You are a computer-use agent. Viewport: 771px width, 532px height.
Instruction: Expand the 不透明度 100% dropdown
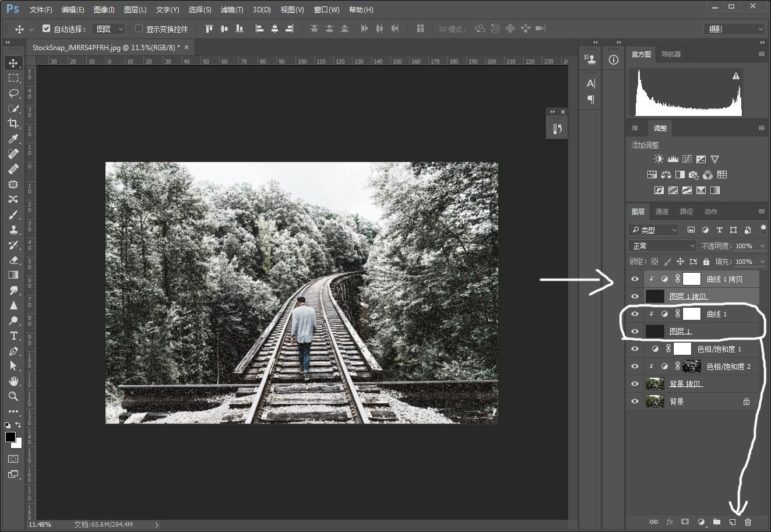coord(761,246)
